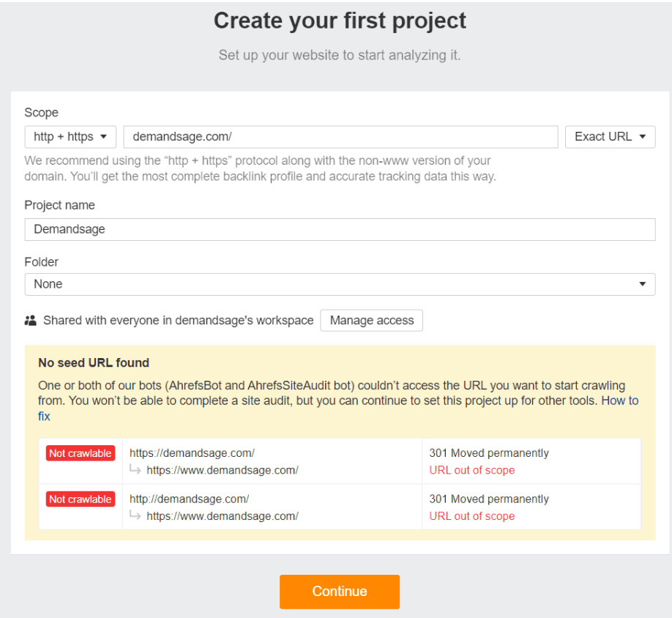Screen dimensions: 672x618
Task: Click the Continue button
Action: pyautogui.click(x=340, y=592)
